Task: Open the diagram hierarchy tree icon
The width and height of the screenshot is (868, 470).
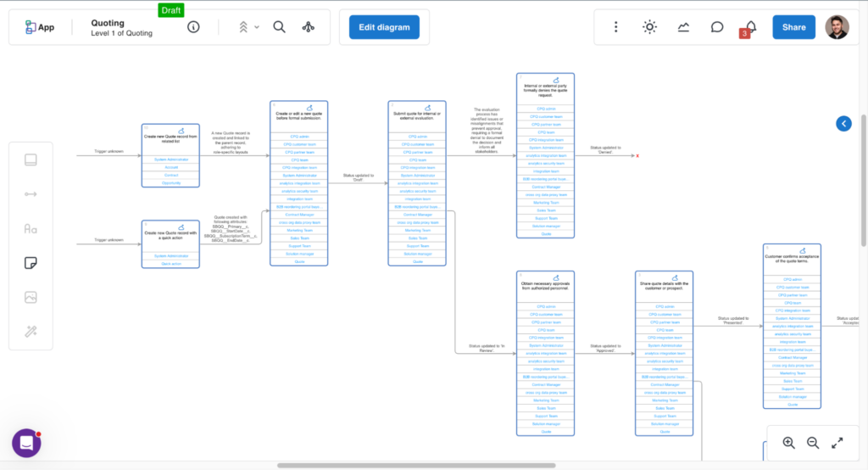Action: pyautogui.click(x=308, y=27)
